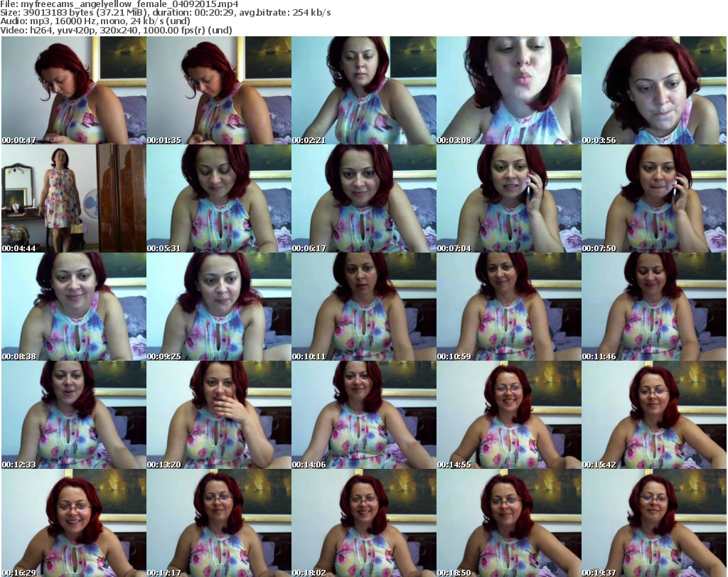728x577 pixels.
Task: Pick the thumbnail stamped 00:09:25
Action: (x=219, y=307)
